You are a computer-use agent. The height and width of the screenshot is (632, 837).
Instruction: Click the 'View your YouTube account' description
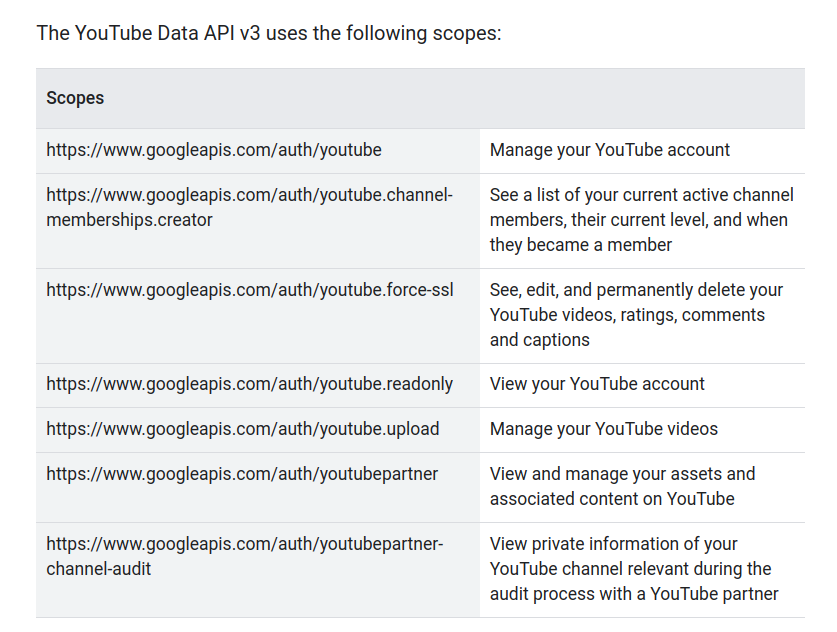coord(597,384)
